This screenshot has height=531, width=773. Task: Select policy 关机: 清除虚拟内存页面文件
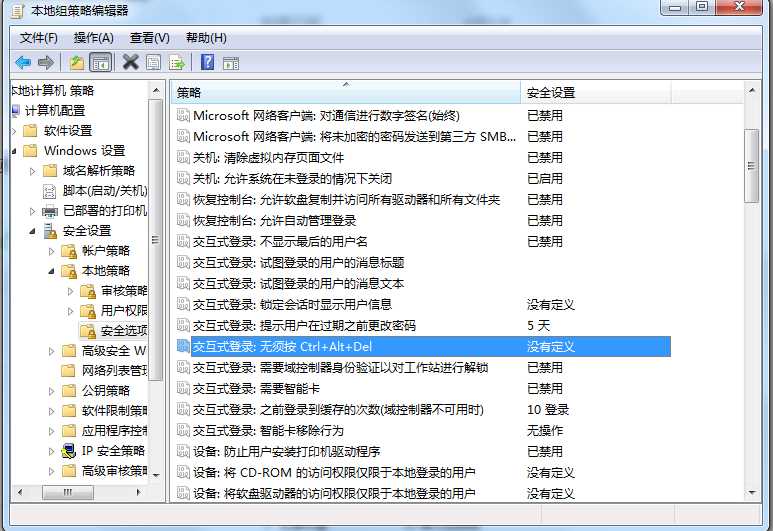[x=269, y=158]
